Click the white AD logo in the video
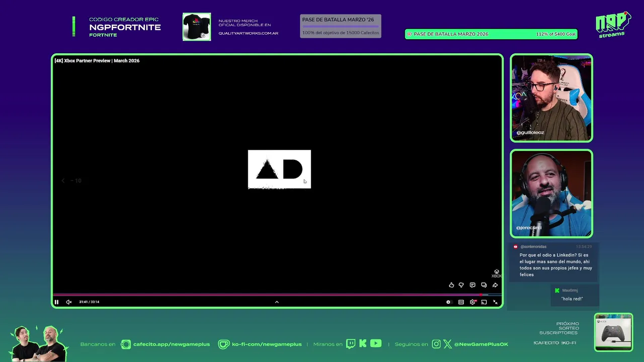644x362 pixels. [279, 169]
